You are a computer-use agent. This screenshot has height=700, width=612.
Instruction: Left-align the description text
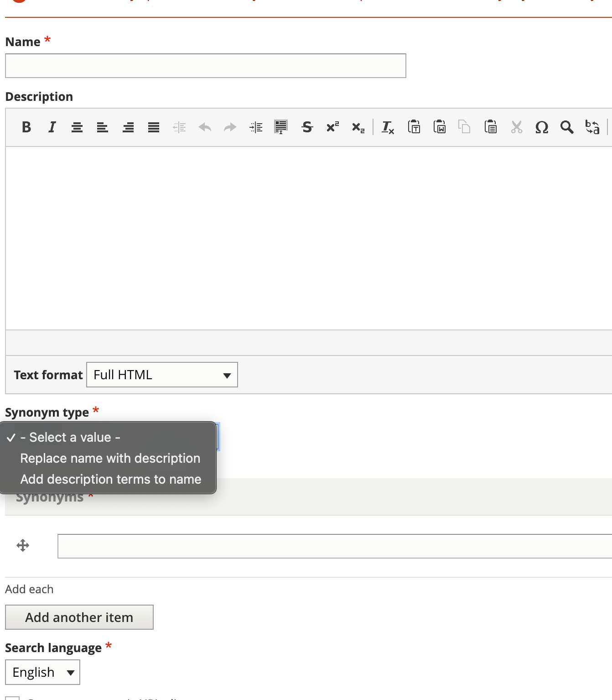[x=103, y=127]
